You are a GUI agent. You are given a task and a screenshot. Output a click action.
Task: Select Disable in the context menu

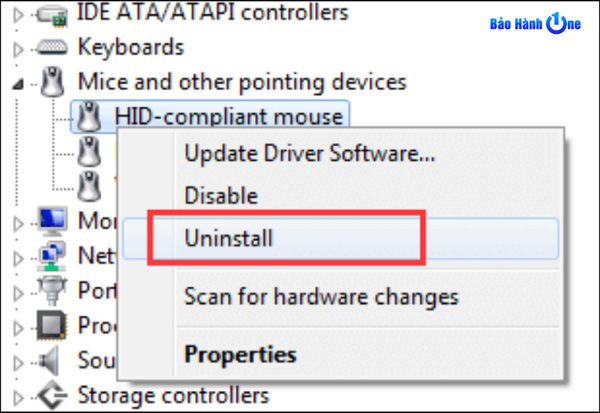pos(221,196)
